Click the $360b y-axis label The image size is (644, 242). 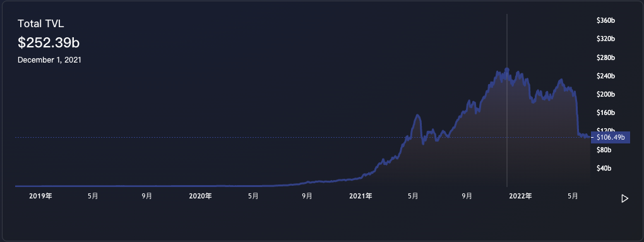click(605, 21)
